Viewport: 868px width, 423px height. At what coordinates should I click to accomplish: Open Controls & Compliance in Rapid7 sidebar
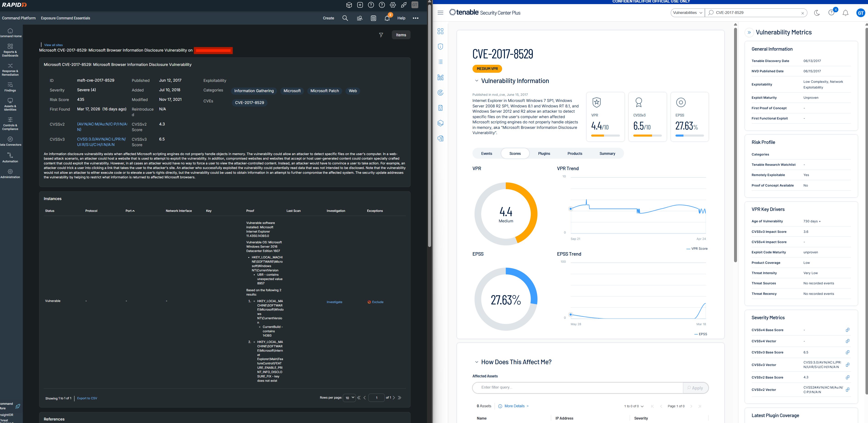(10, 123)
